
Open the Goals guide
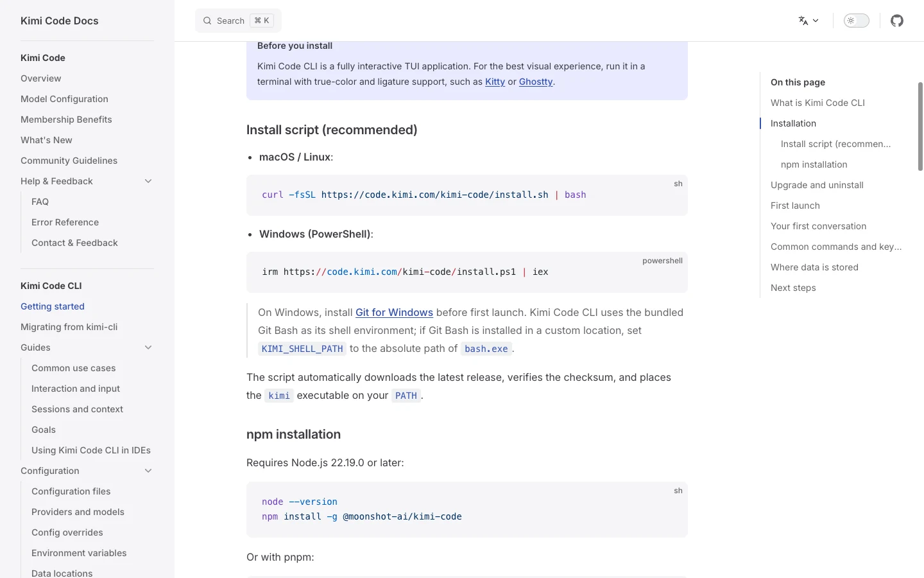(44, 430)
